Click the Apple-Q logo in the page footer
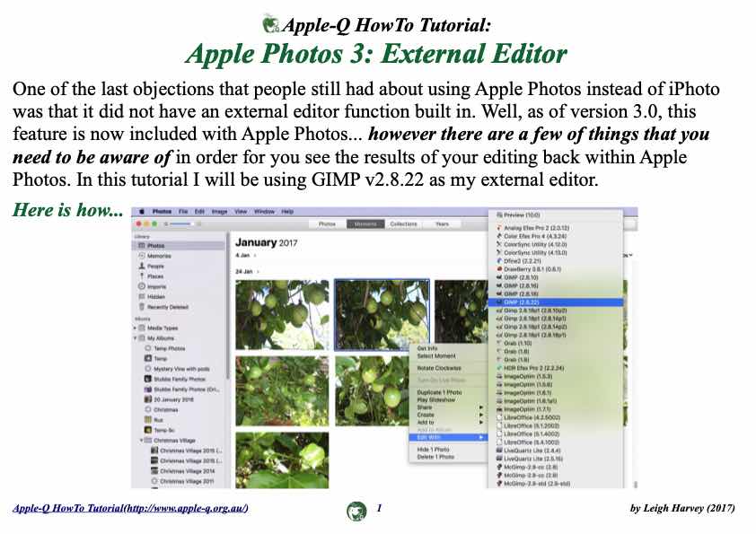756x534 pixels. 356,511
